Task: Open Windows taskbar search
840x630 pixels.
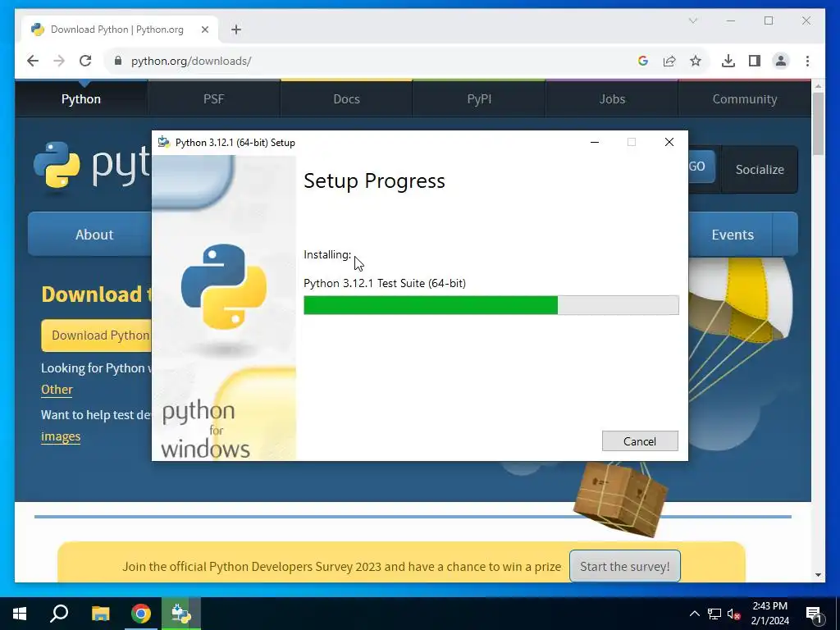Action: pyautogui.click(x=59, y=614)
